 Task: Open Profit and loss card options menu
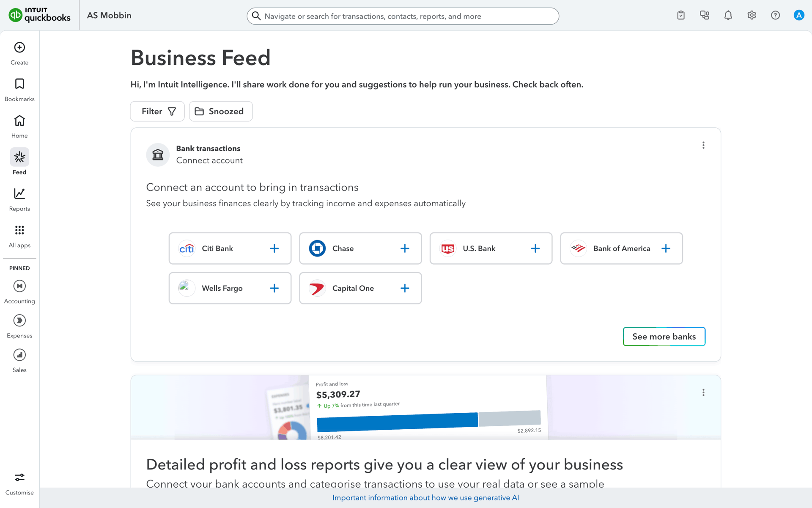coord(703,392)
